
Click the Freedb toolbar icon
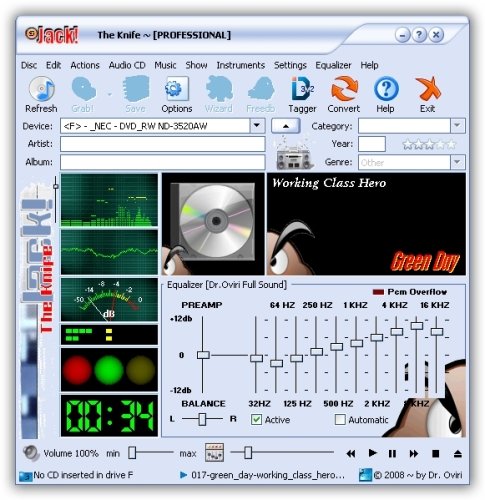[261, 89]
